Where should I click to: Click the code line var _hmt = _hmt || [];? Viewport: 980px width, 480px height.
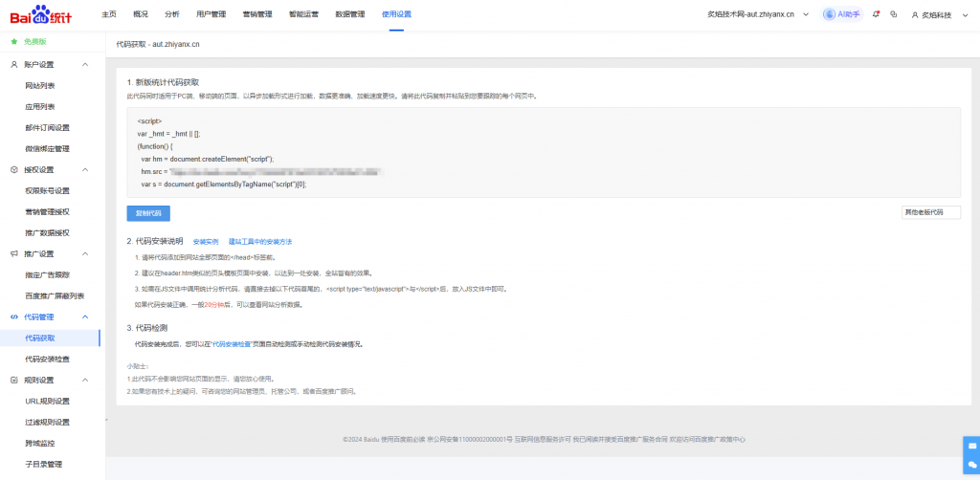point(168,134)
